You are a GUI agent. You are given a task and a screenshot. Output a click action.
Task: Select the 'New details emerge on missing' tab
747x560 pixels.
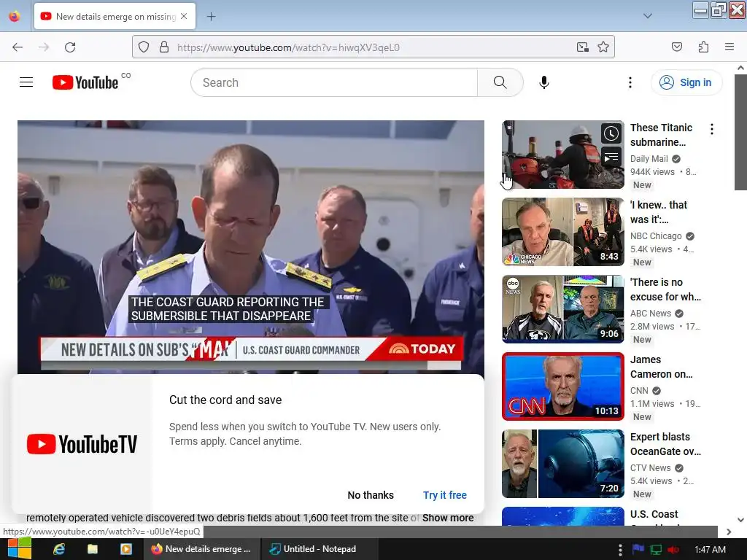pyautogui.click(x=115, y=16)
